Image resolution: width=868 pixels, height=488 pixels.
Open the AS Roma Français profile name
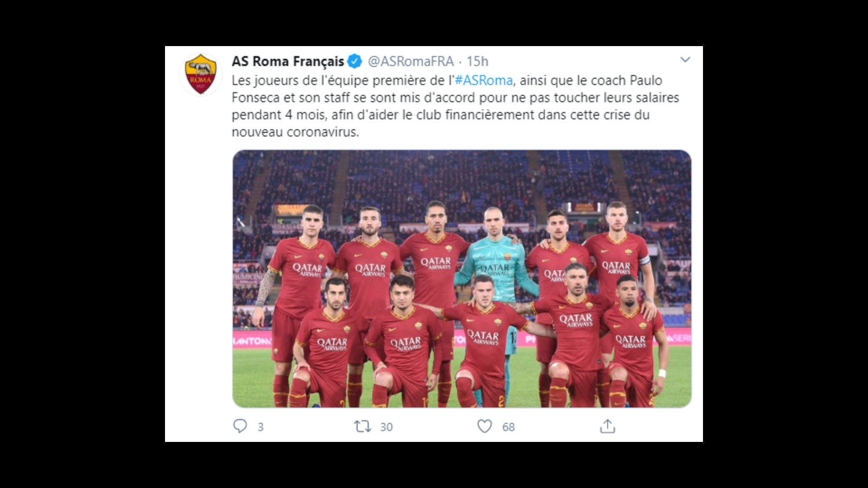click(288, 61)
